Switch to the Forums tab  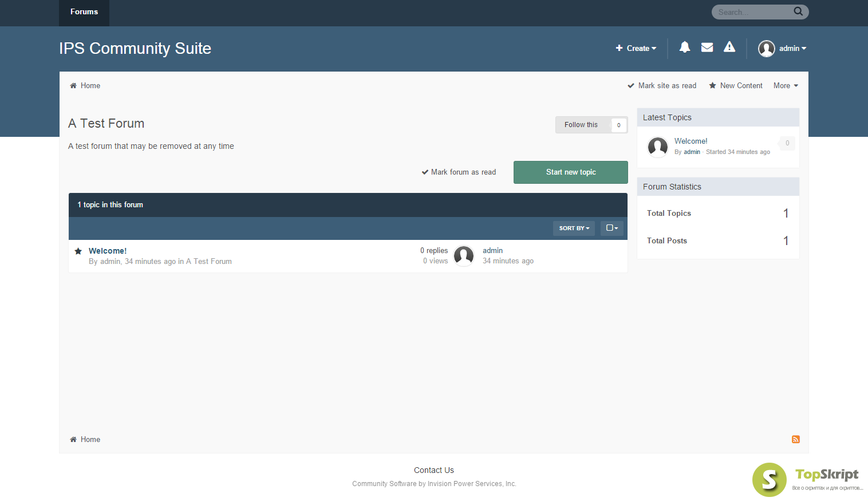pyautogui.click(x=84, y=13)
